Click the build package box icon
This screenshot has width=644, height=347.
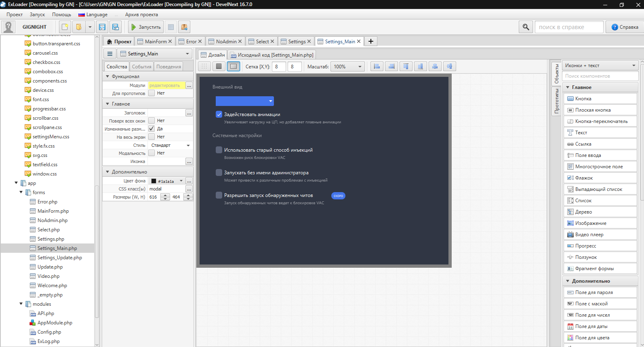[184, 27]
